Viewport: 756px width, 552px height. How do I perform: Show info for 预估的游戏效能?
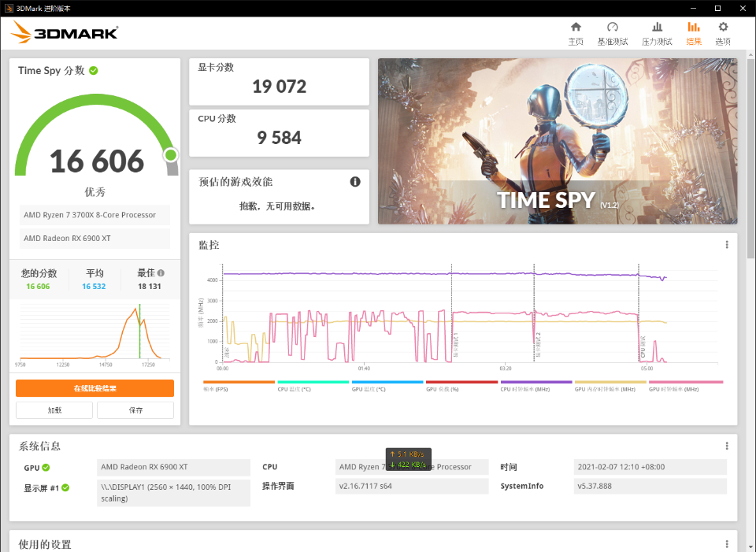[355, 182]
